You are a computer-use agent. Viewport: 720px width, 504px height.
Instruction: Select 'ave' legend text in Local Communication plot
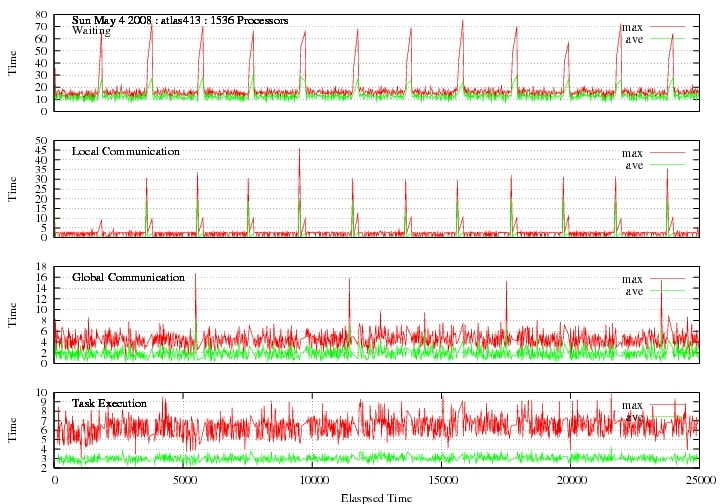tap(634, 165)
